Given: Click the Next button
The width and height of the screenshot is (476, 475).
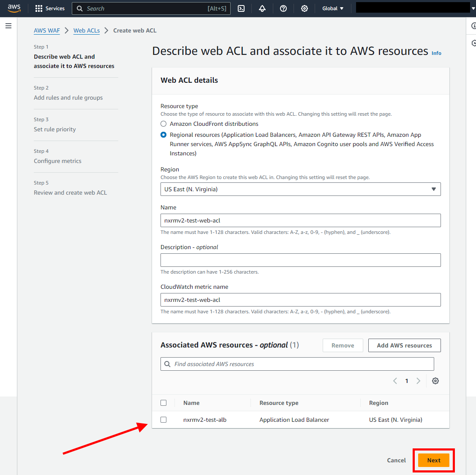Looking at the screenshot, I should coord(433,460).
